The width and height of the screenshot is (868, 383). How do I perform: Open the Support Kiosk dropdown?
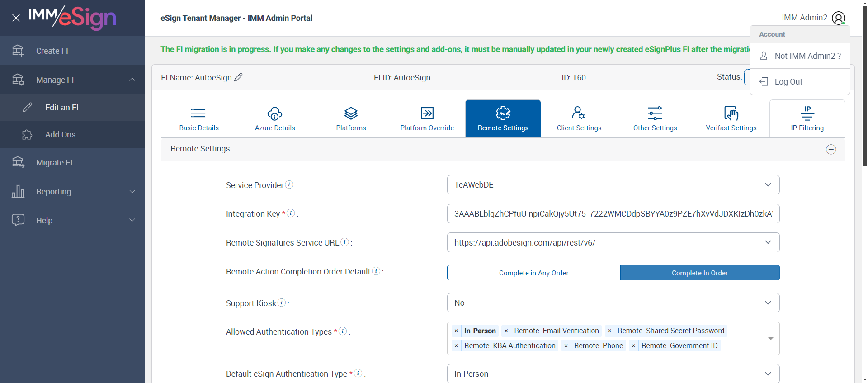[613, 303]
